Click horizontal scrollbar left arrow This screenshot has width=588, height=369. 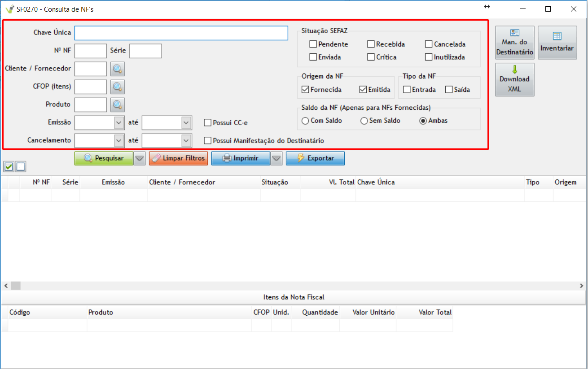pos(6,286)
